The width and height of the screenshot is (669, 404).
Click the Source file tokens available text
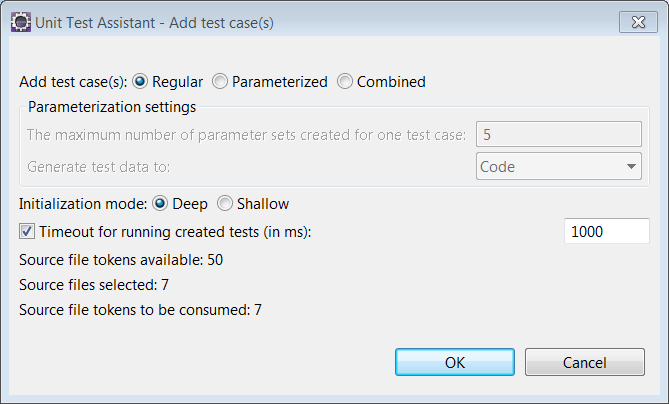pos(121,260)
